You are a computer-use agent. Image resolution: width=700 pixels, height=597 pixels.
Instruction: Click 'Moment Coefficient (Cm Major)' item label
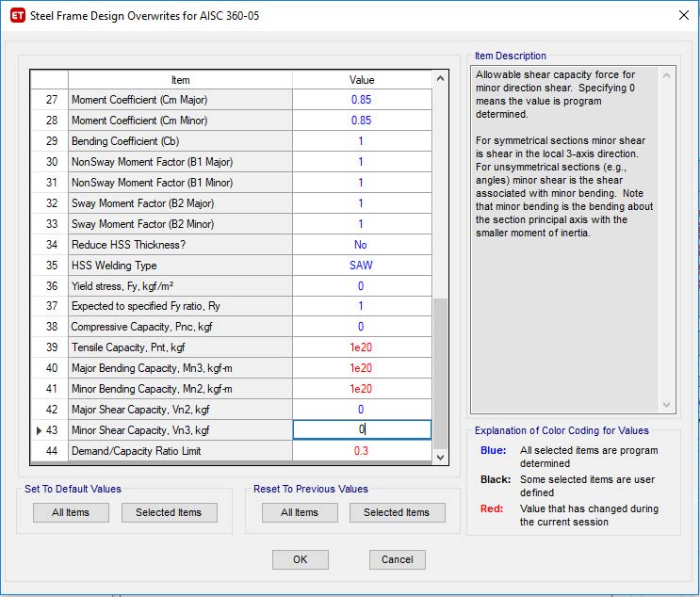pyautogui.click(x=139, y=100)
